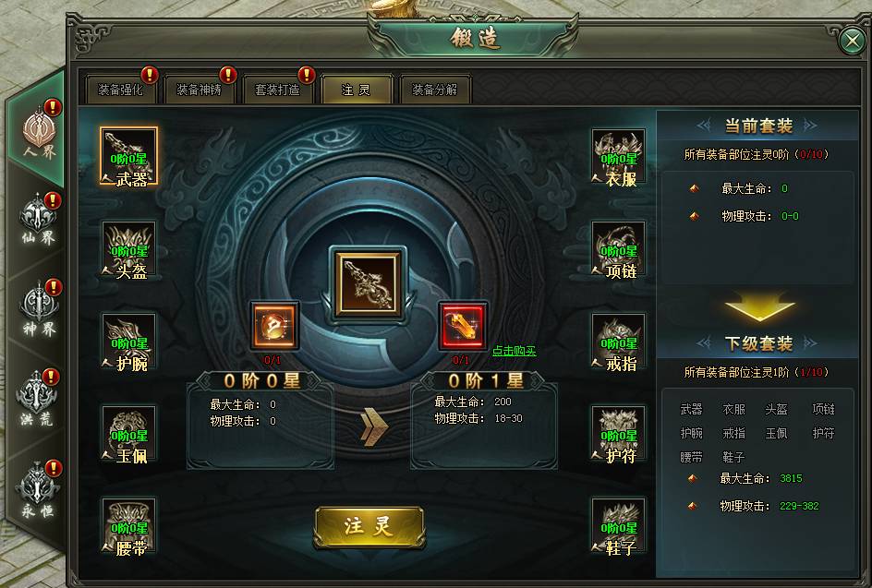Open the 装备强化 tab
Viewport: 872px width, 588px height.
(x=121, y=90)
